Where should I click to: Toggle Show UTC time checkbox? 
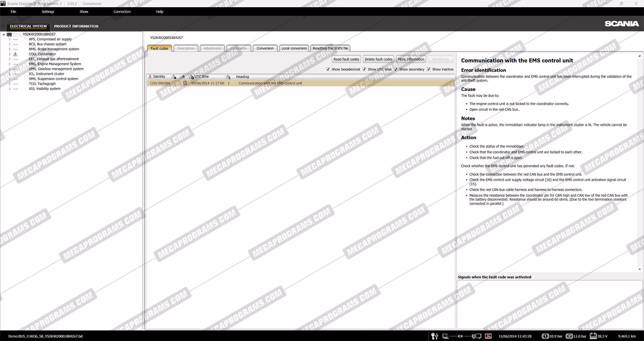pos(364,69)
